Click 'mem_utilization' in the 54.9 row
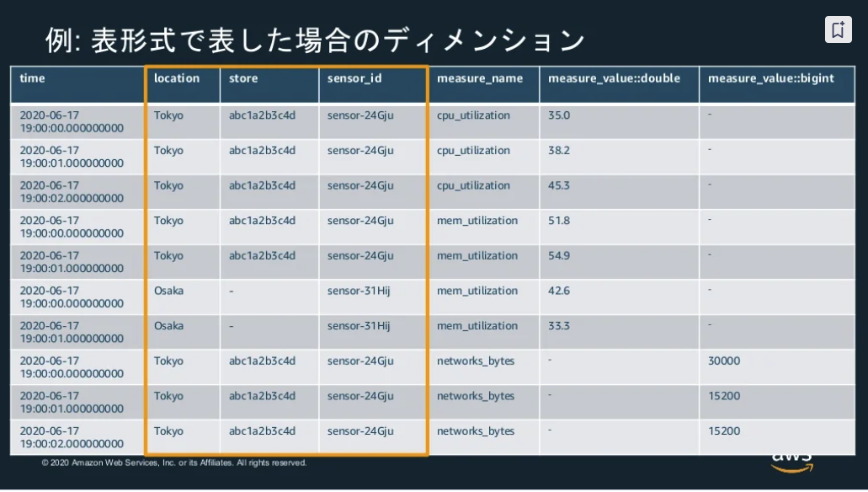 click(477, 256)
